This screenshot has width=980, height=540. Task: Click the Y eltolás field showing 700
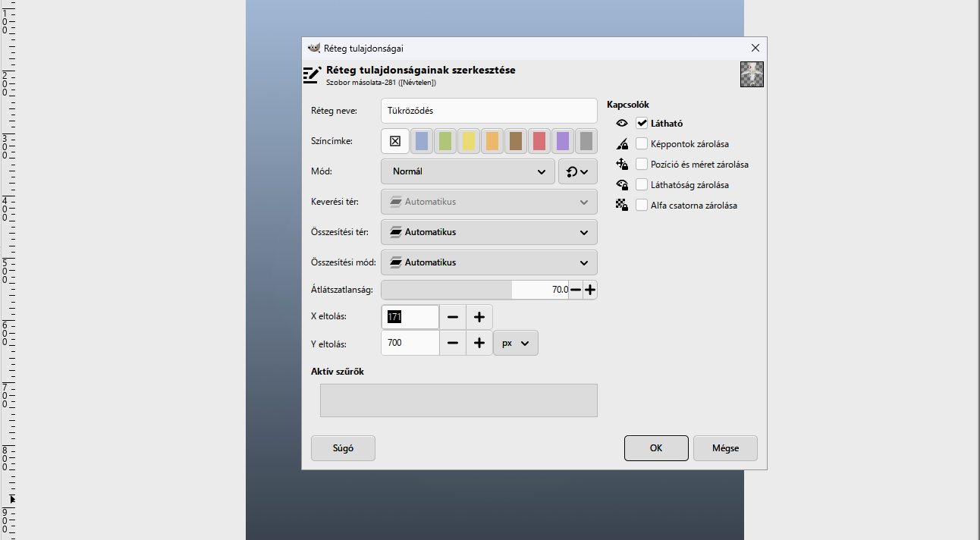coord(410,343)
